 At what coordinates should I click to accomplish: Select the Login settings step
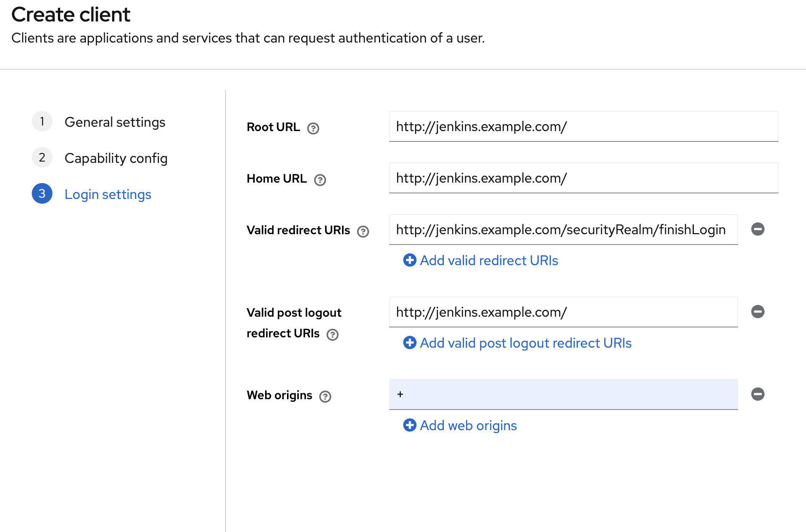tap(108, 194)
